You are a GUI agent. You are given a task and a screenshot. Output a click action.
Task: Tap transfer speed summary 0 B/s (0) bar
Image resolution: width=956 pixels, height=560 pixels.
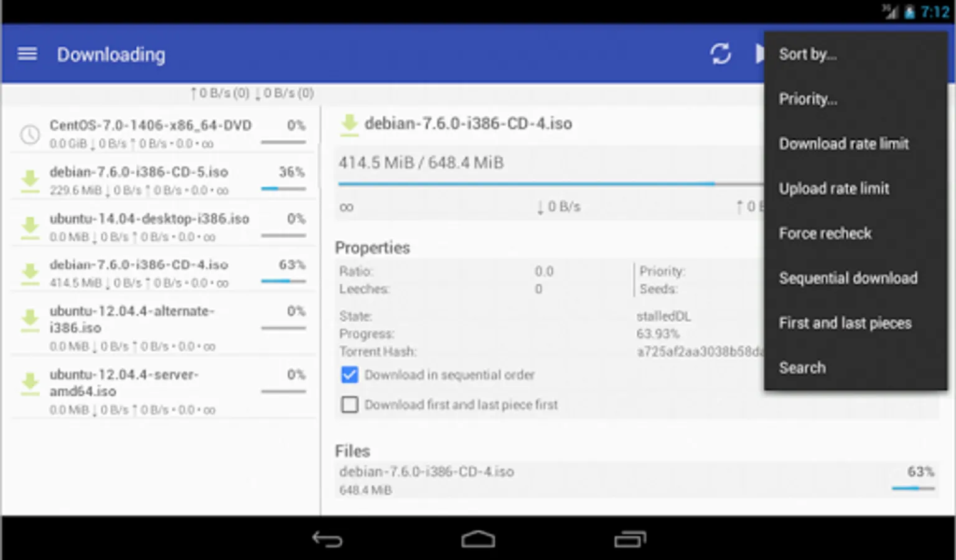tap(252, 93)
